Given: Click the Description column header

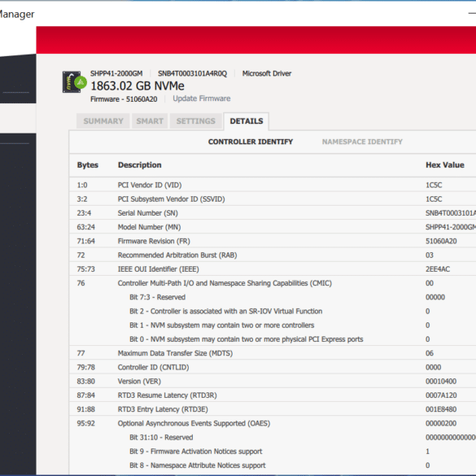Looking at the screenshot, I should [x=140, y=165].
